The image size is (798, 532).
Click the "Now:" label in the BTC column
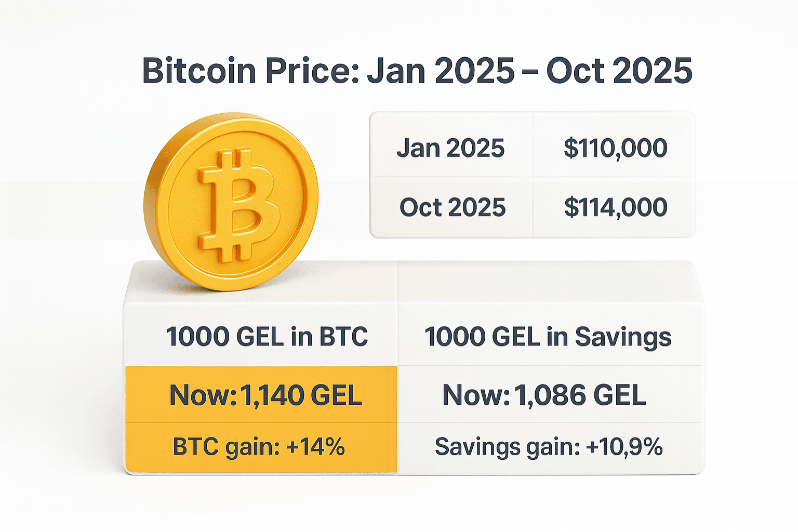tap(203, 395)
